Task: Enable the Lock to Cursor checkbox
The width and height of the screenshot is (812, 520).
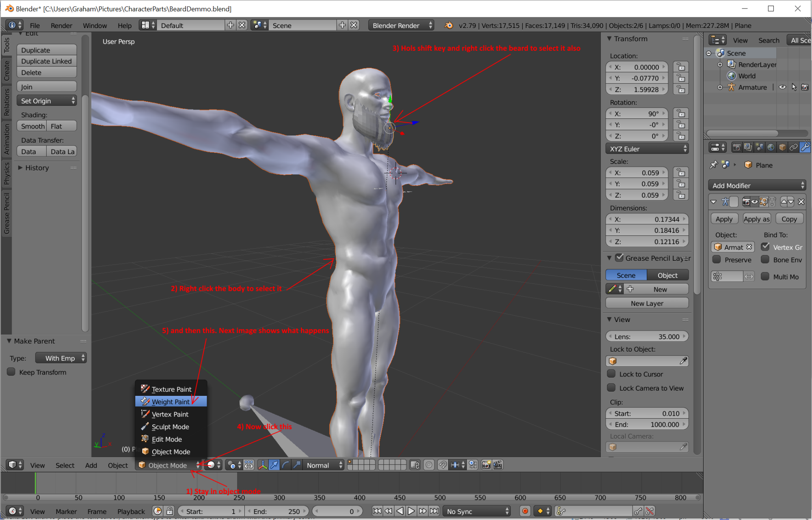Action: click(x=611, y=374)
